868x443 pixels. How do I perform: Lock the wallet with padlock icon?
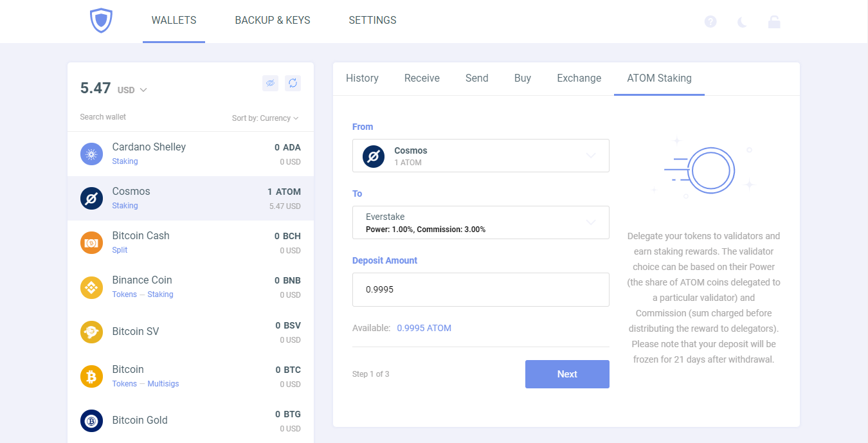click(774, 21)
